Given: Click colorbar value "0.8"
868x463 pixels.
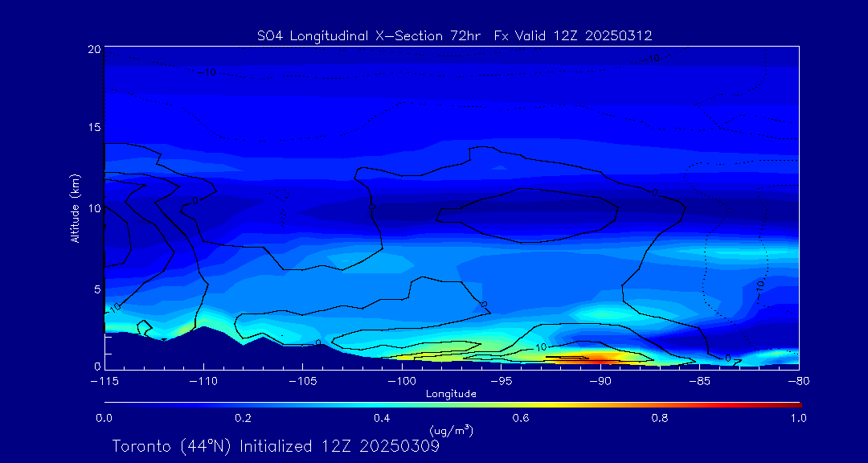Looking at the screenshot, I should point(660,418).
